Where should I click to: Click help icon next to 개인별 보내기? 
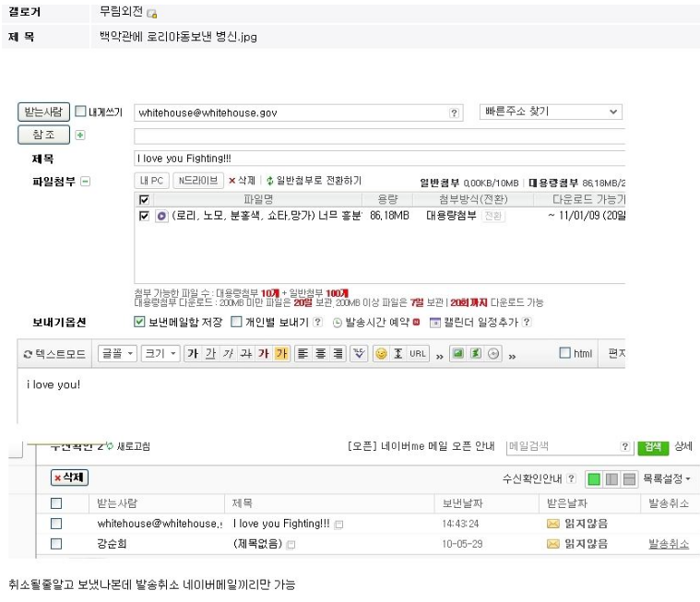tap(317, 322)
